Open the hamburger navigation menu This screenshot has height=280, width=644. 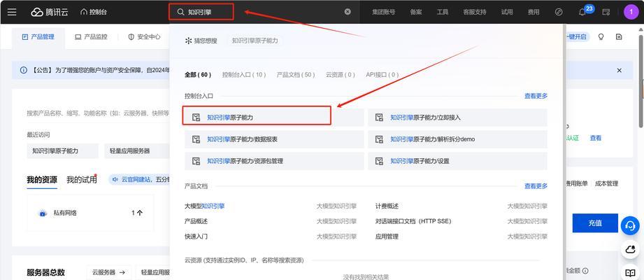12,12
